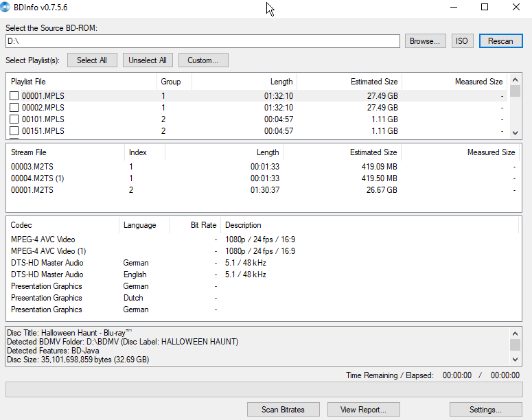Click the Browse... button
The image size is (532, 420).
tap(425, 41)
